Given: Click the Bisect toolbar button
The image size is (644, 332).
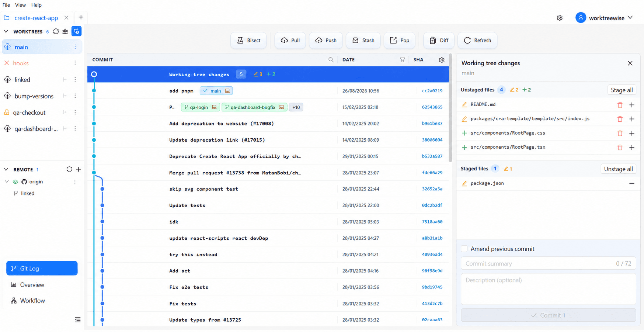Looking at the screenshot, I should (248, 40).
